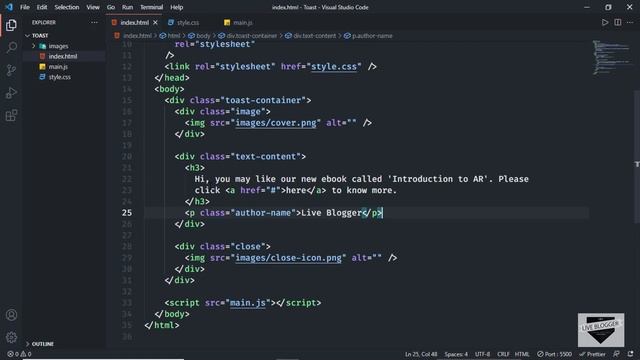Viewport: 640px width, 360px height.
Task: Change indentation Spaces: 4
Action: pyautogui.click(x=456, y=354)
